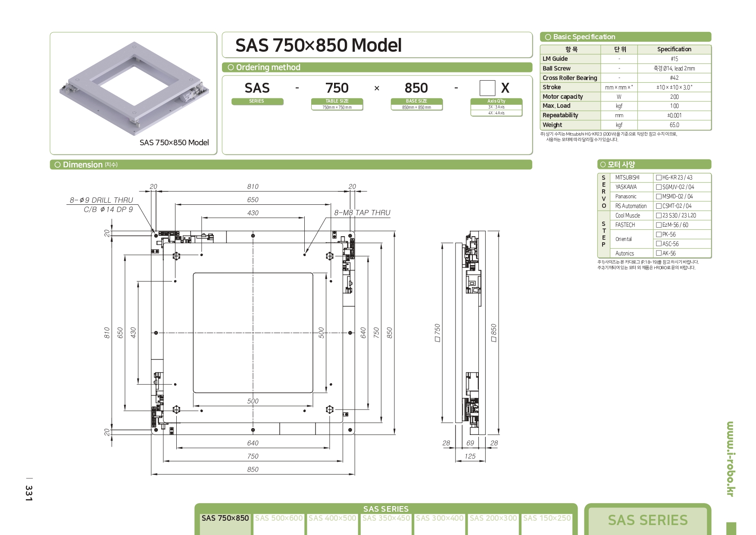756x535 pixels.
Task: Check the AK-56 Autonics box
Action: [x=659, y=253]
